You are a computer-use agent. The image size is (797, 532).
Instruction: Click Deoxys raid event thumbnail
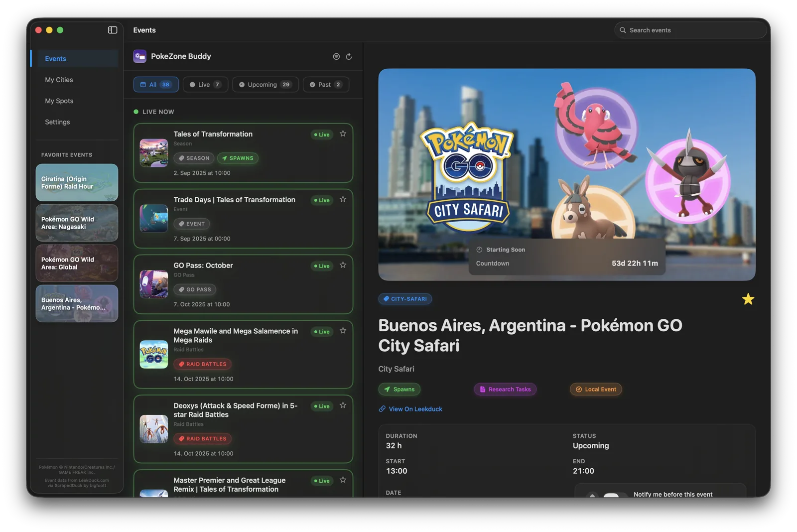(x=153, y=429)
